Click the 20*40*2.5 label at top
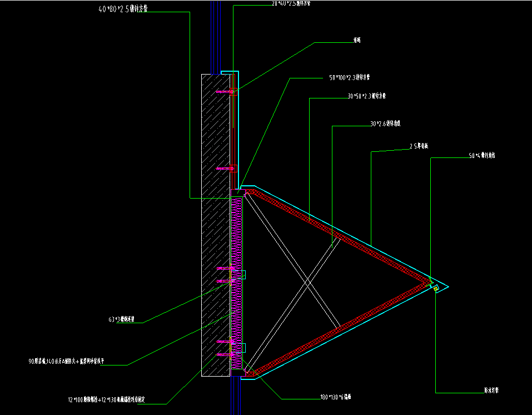532x415 pixels. click(291, 3)
